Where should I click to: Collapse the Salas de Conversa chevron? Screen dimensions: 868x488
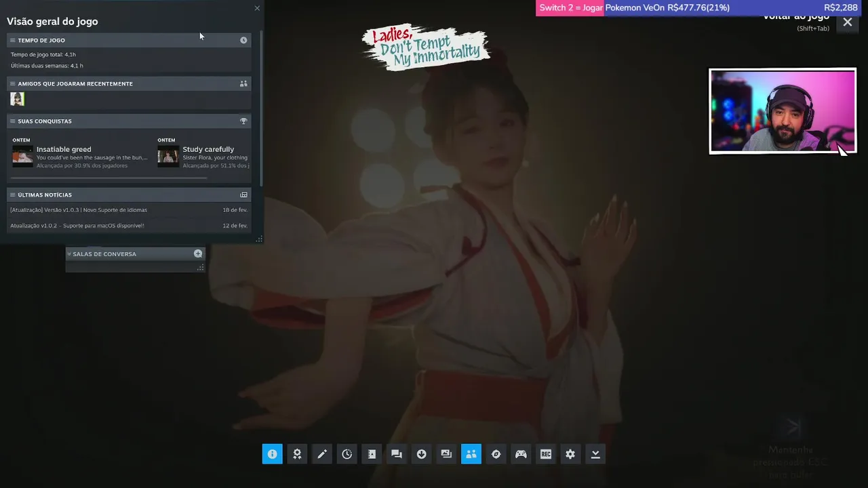[x=69, y=253]
